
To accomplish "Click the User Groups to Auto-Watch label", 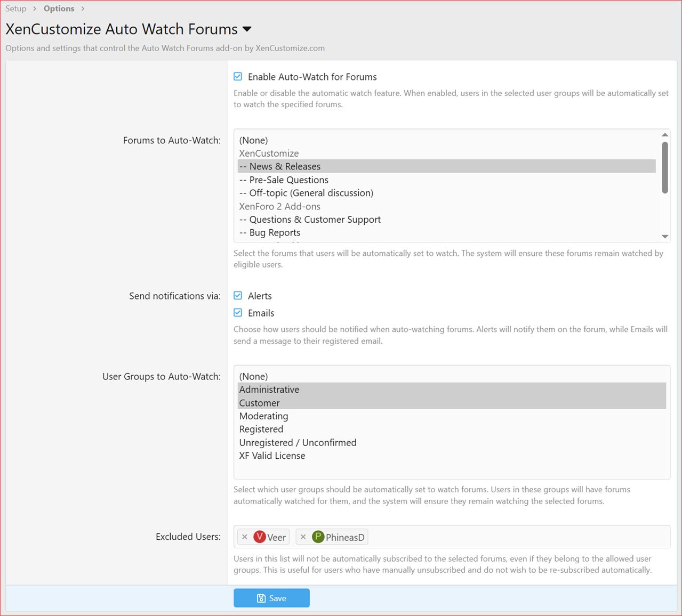I will tap(162, 376).
